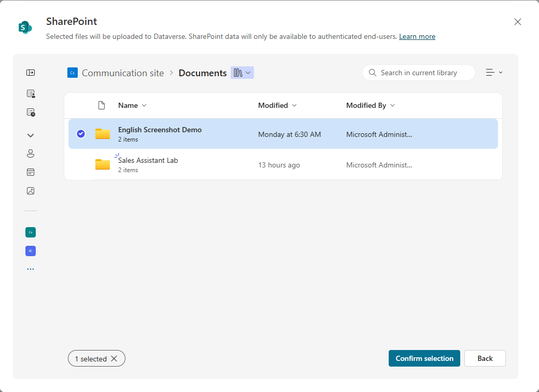
Task: Click the Confirm selection button
Action: 424,358
